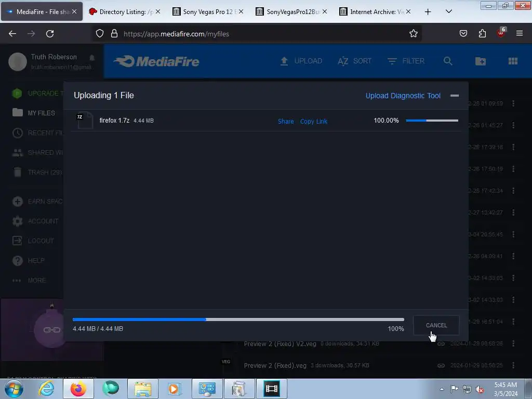Open options for the 17:39:18 file row
The height and width of the screenshot is (399, 532).
(513, 147)
